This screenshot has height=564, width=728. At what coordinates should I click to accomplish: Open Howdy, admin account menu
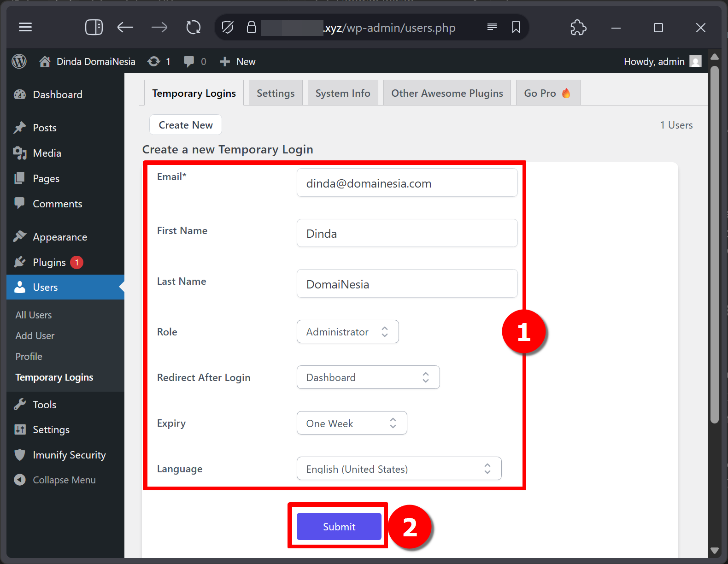point(662,61)
